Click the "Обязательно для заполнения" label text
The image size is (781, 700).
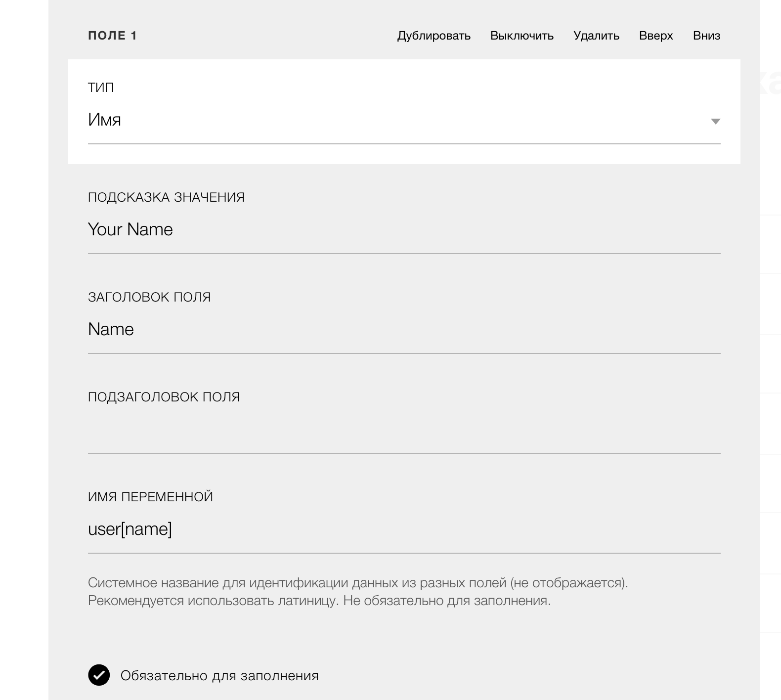(x=219, y=676)
